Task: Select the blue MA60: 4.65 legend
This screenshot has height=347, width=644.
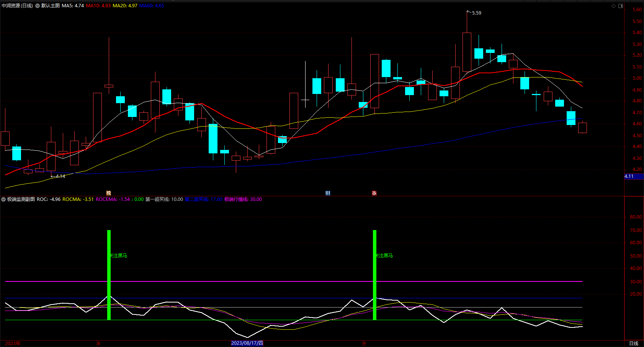Action: click(x=152, y=6)
